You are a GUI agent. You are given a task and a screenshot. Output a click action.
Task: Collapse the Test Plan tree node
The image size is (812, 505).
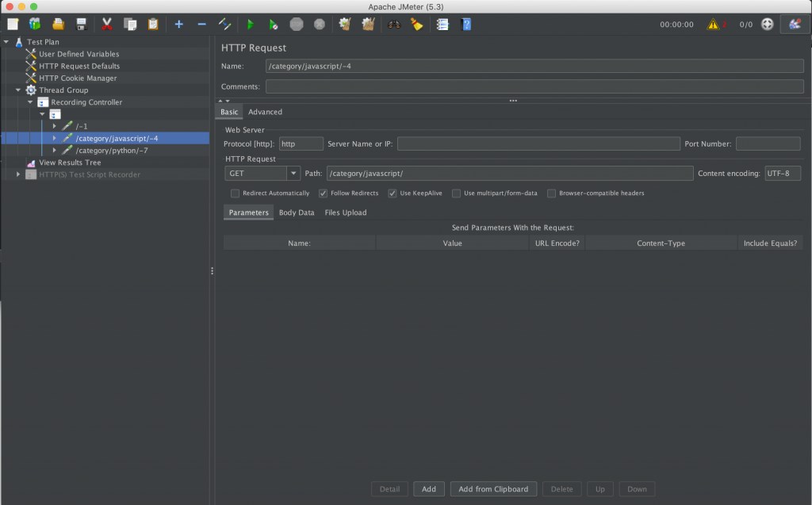tap(6, 42)
